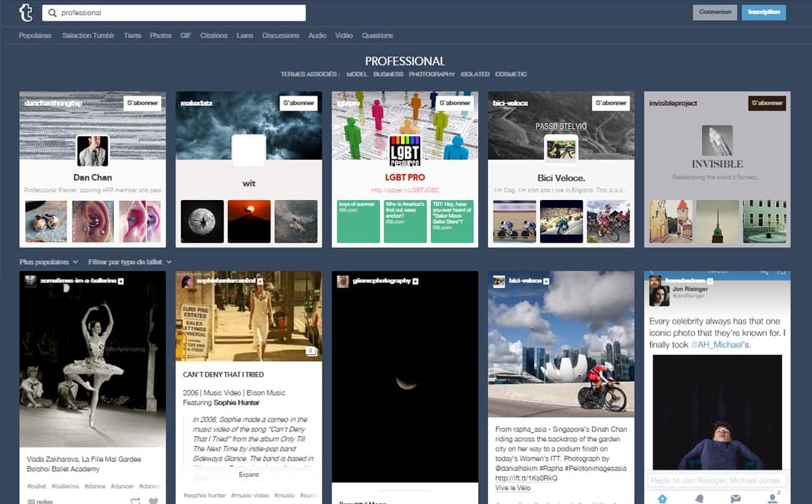This screenshot has height=504, width=812.
Task: Click the wit blog's blank avatar
Action: point(248,150)
